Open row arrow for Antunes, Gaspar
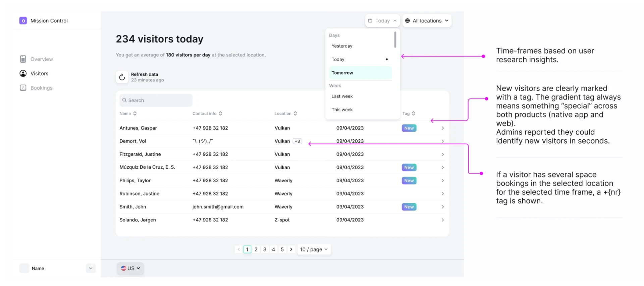This screenshot has height=286, width=644. click(443, 128)
